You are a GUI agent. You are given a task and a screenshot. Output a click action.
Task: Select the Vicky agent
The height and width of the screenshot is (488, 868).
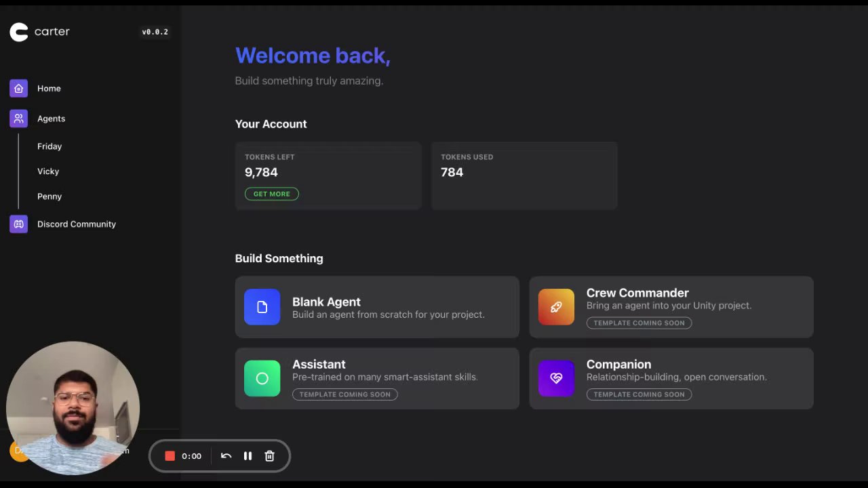coord(48,171)
